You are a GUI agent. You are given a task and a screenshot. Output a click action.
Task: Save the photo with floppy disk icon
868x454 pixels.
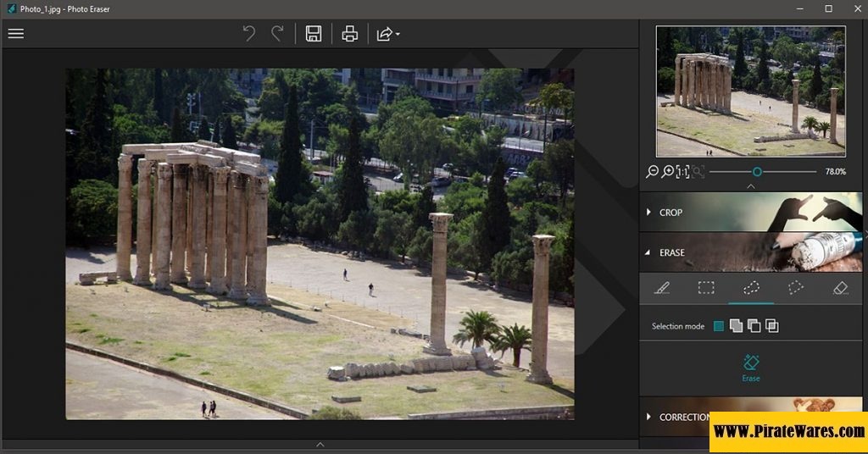[x=314, y=34]
